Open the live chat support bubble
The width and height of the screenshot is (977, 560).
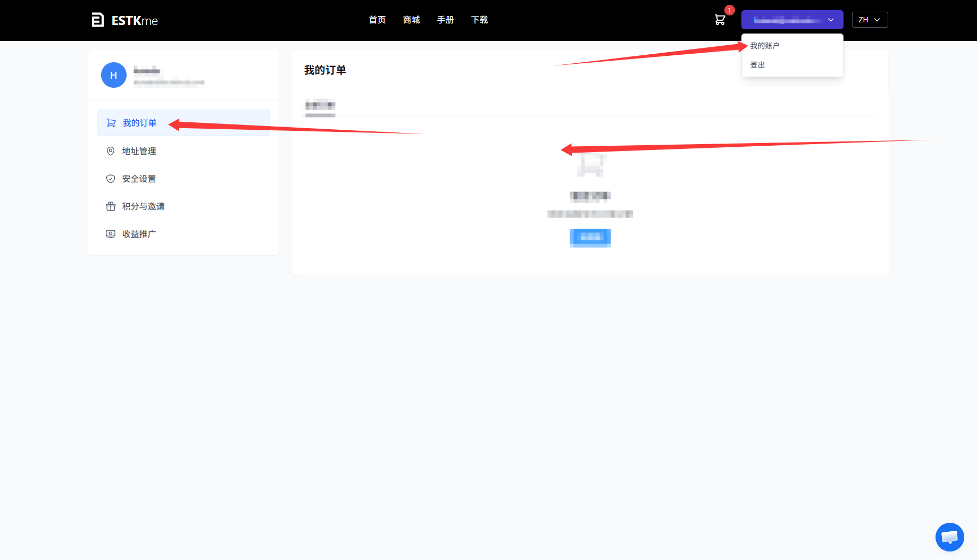click(949, 537)
